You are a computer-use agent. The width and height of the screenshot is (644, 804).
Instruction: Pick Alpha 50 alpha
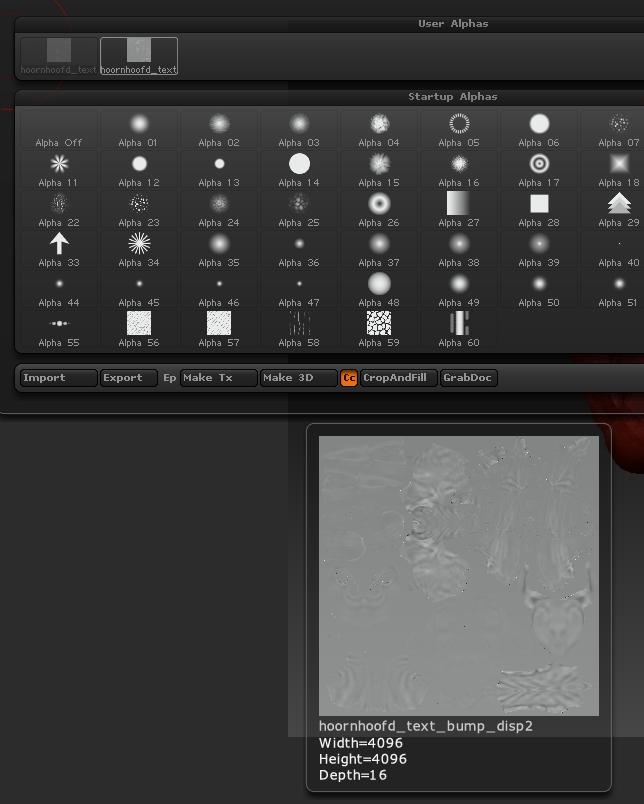pyautogui.click(x=539, y=290)
